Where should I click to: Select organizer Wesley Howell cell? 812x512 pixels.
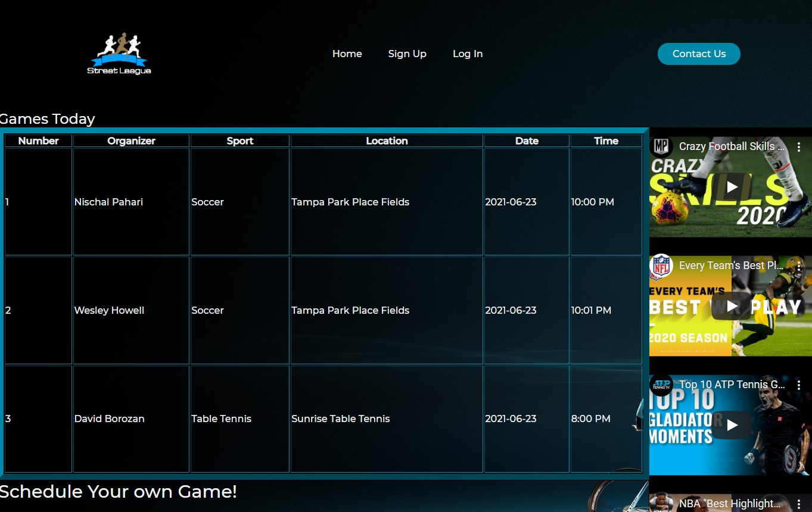pyautogui.click(x=131, y=310)
